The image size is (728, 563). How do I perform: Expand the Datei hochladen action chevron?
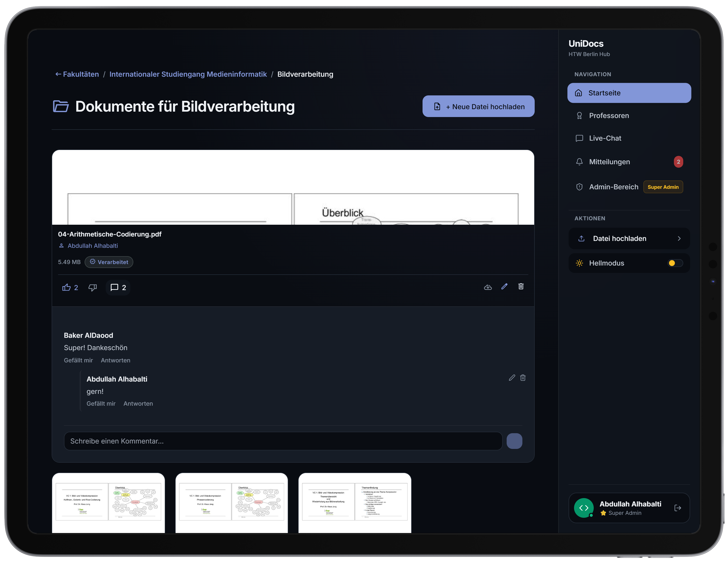(679, 238)
